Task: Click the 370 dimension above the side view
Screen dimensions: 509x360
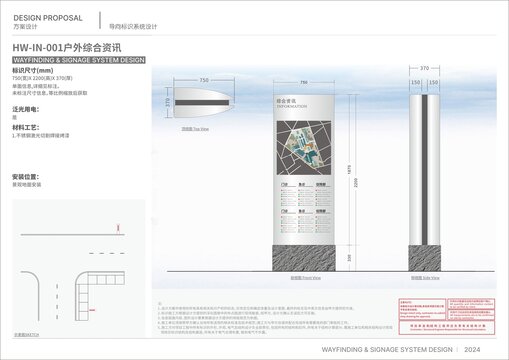Action: pos(424,68)
